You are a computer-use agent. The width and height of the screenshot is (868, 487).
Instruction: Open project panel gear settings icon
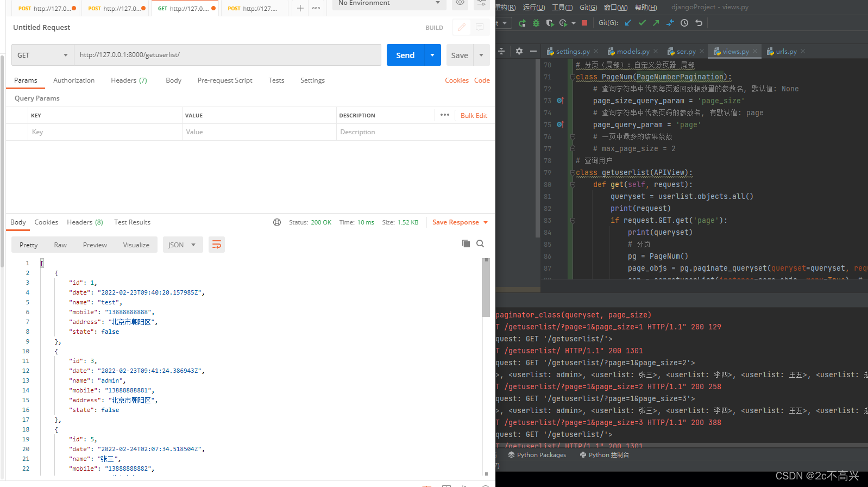(x=519, y=51)
